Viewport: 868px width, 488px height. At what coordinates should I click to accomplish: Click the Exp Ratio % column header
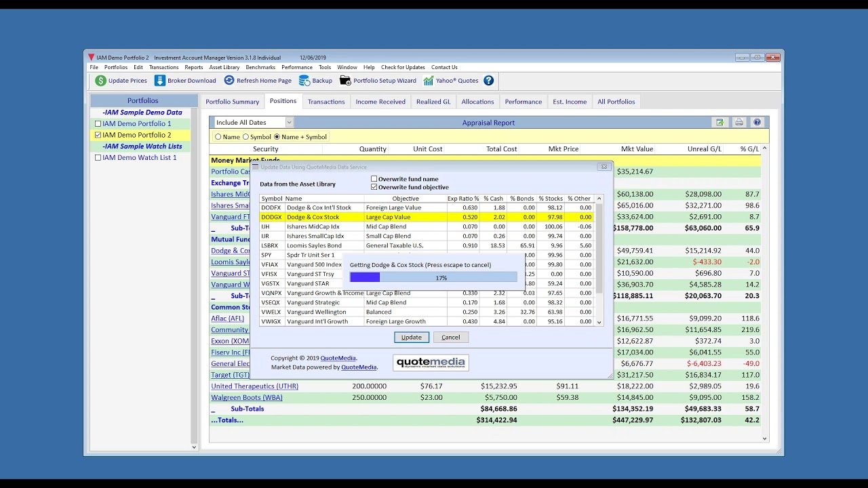pos(463,199)
